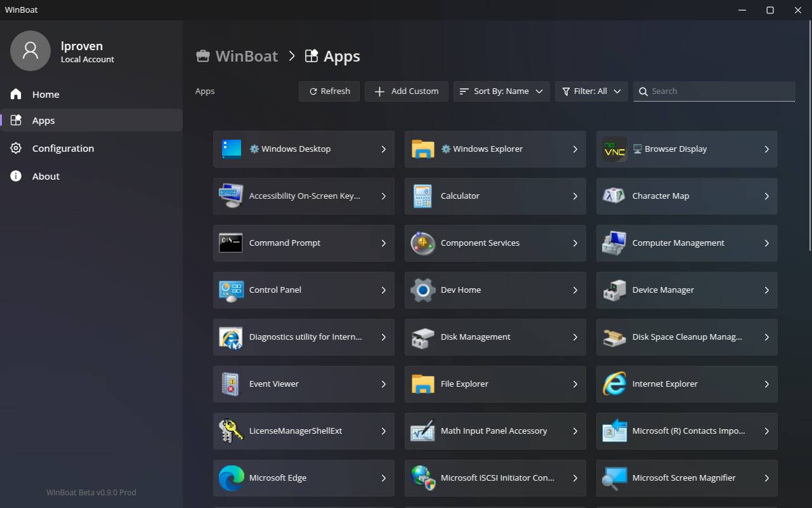Click the Microsoft Edge icon
This screenshot has height=508, width=812.
231,478
